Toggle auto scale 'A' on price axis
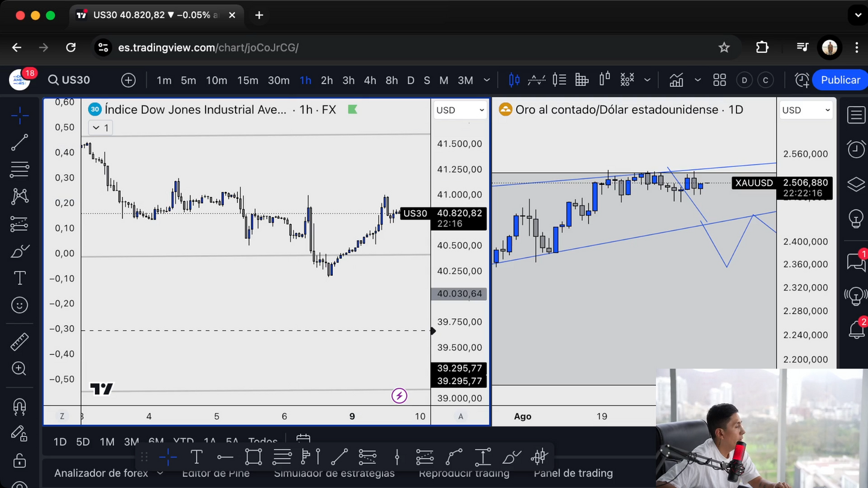The image size is (868, 488). coord(461,416)
